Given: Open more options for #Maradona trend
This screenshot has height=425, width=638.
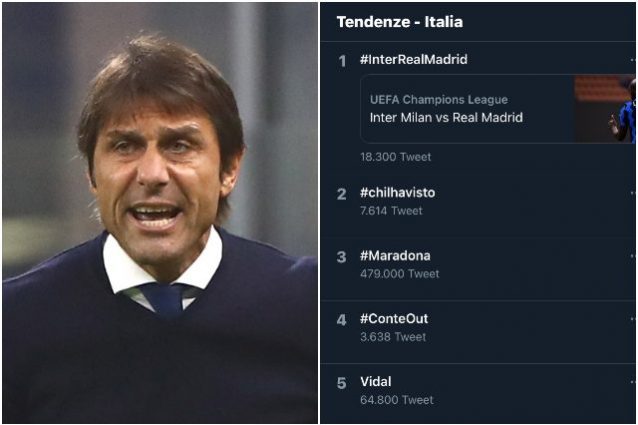Looking at the screenshot, I should point(633,256).
